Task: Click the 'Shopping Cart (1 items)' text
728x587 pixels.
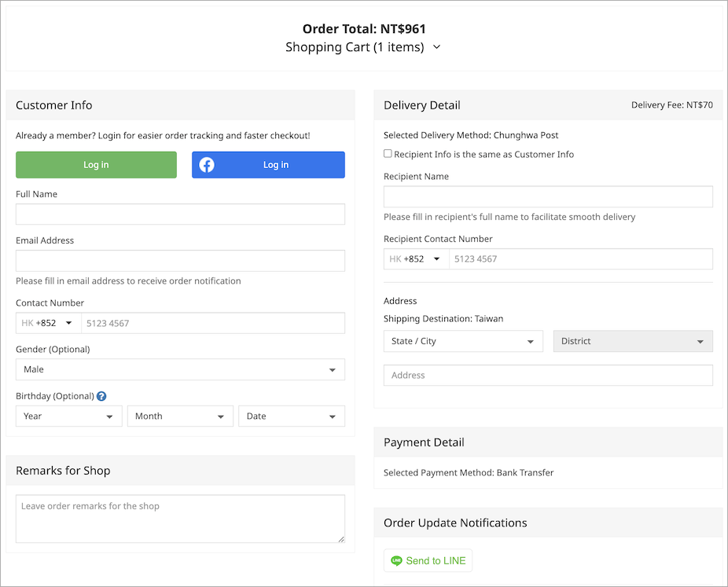Action: pos(355,47)
